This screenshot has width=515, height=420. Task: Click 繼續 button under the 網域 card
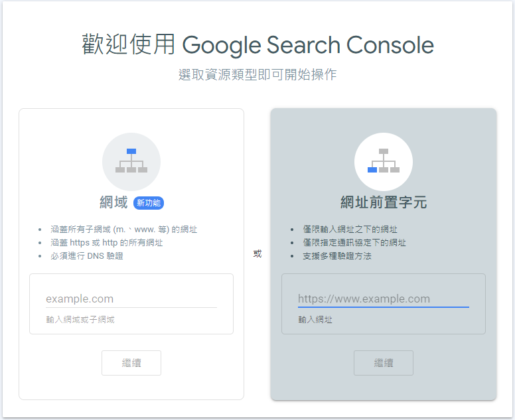pyautogui.click(x=131, y=363)
